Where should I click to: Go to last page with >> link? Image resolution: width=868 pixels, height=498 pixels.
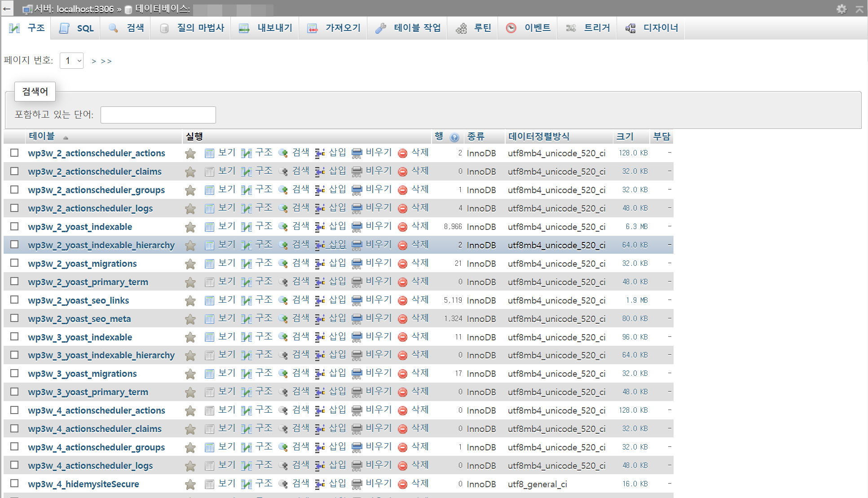[106, 61]
